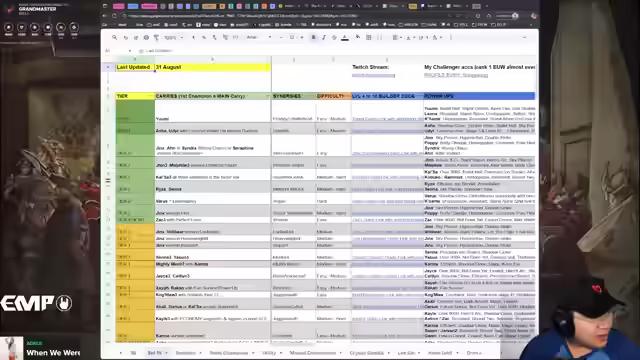This screenshot has width=640, height=360.
Task: Select the paint format roller icon
Action: tap(156, 38)
